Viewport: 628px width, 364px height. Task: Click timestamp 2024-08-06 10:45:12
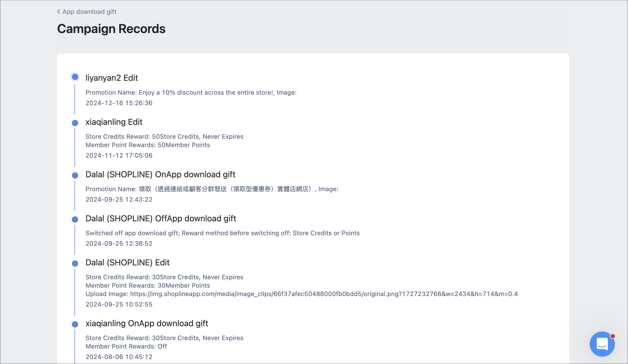(119, 357)
